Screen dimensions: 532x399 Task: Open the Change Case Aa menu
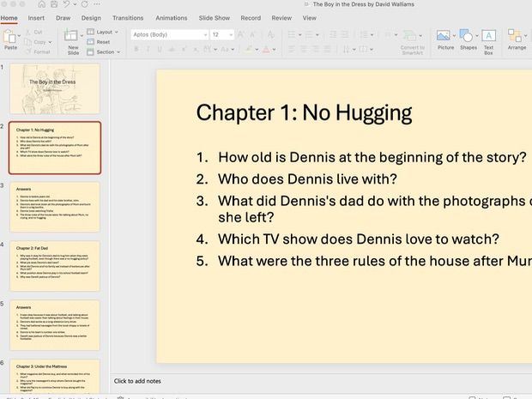pyautogui.click(x=227, y=50)
